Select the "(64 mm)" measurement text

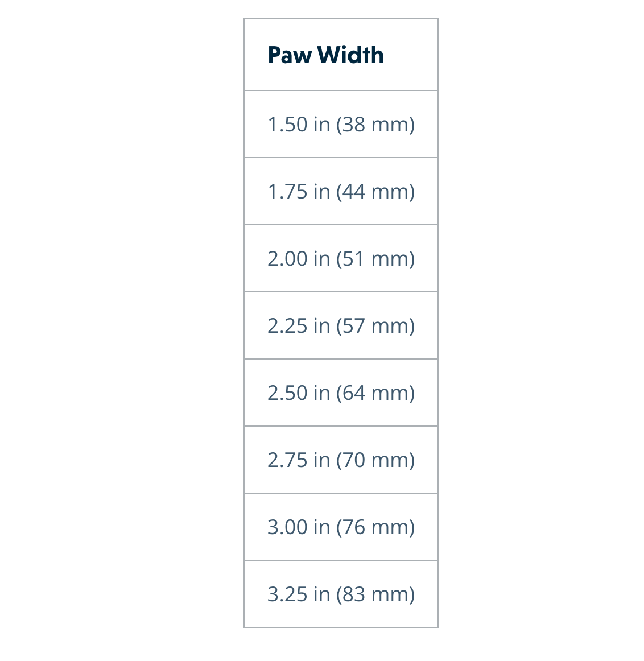click(375, 393)
